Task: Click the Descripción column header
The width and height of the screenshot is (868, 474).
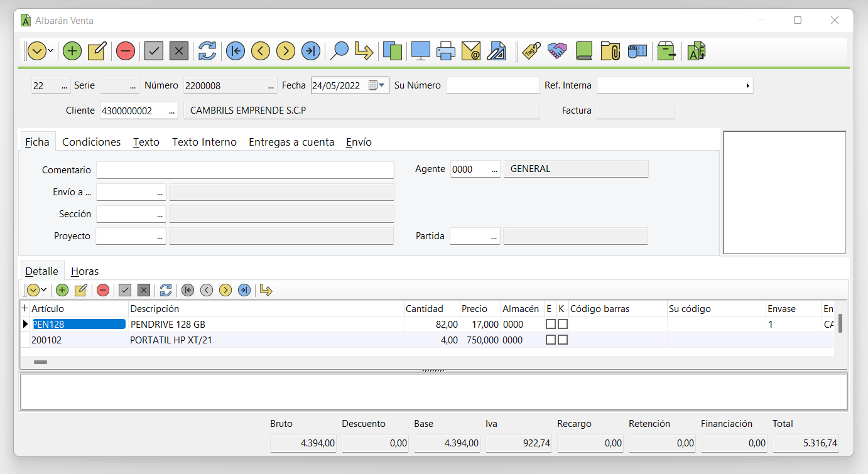Action: 266,308
